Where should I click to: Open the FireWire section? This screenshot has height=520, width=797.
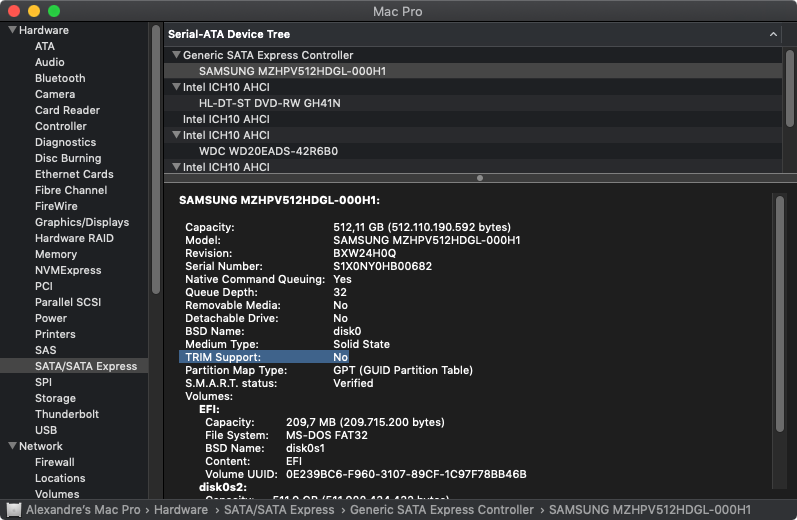click(x=56, y=206)
